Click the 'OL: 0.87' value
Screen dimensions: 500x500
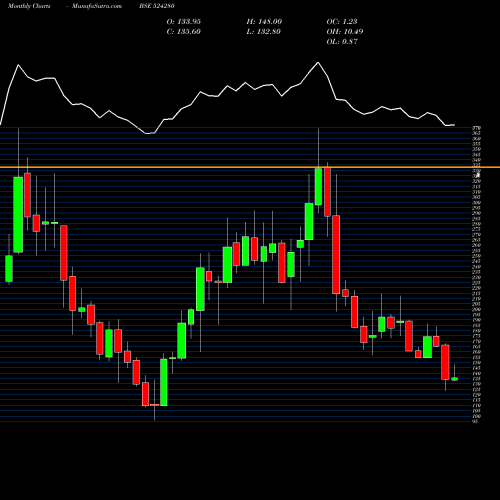[342, 42]
